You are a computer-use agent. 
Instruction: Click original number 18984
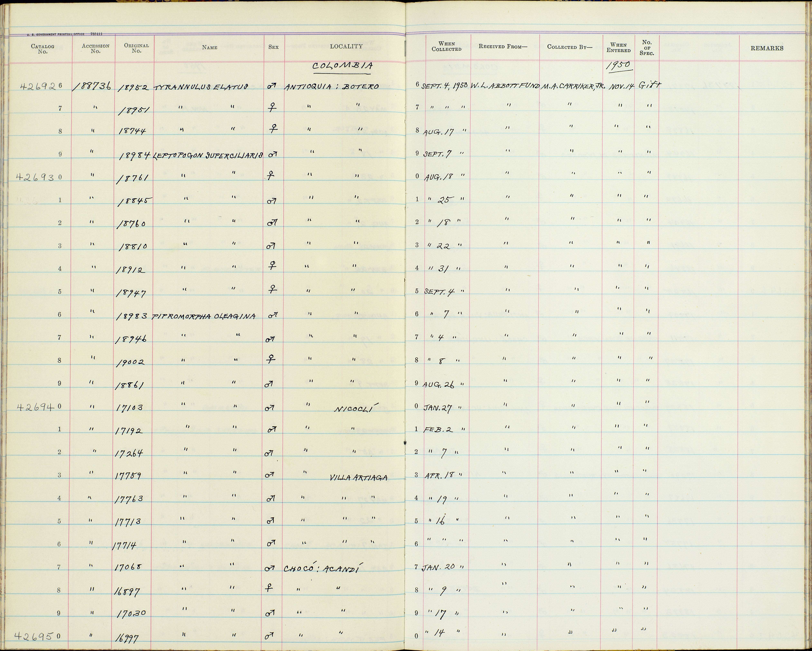coord(134,156)
